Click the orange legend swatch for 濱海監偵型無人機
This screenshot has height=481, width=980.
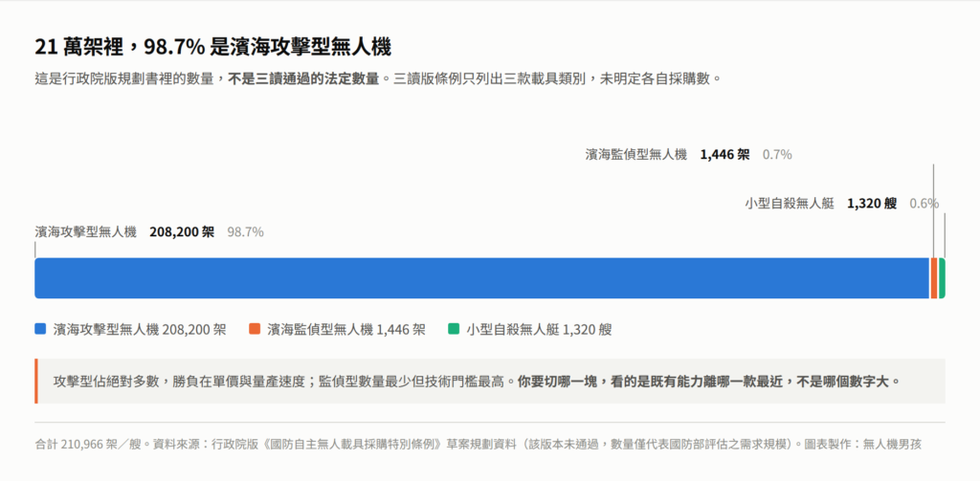(255, 329)
